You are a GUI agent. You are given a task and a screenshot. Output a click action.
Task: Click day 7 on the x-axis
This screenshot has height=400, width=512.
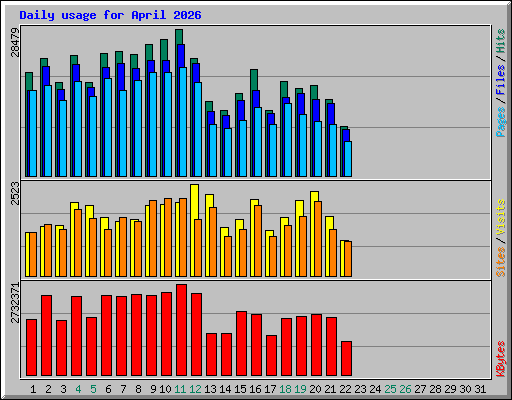coord(123,389)
